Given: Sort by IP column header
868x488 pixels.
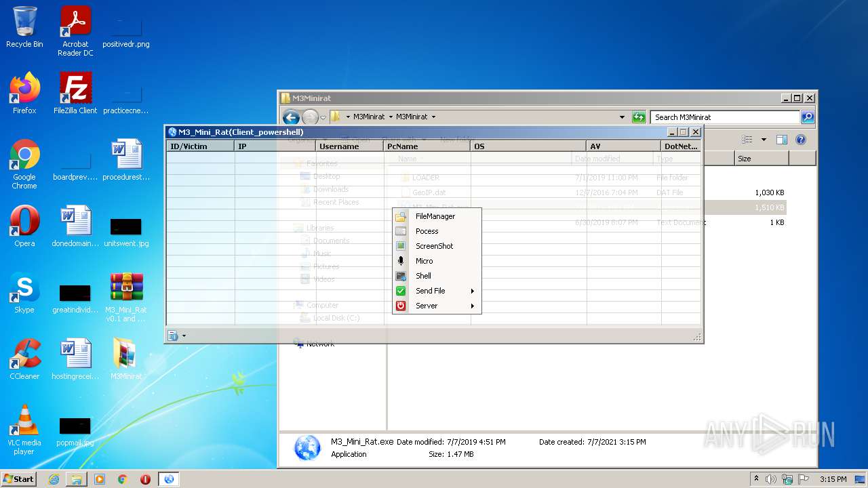Looking at the screenshot, I should tap(275, 146).
